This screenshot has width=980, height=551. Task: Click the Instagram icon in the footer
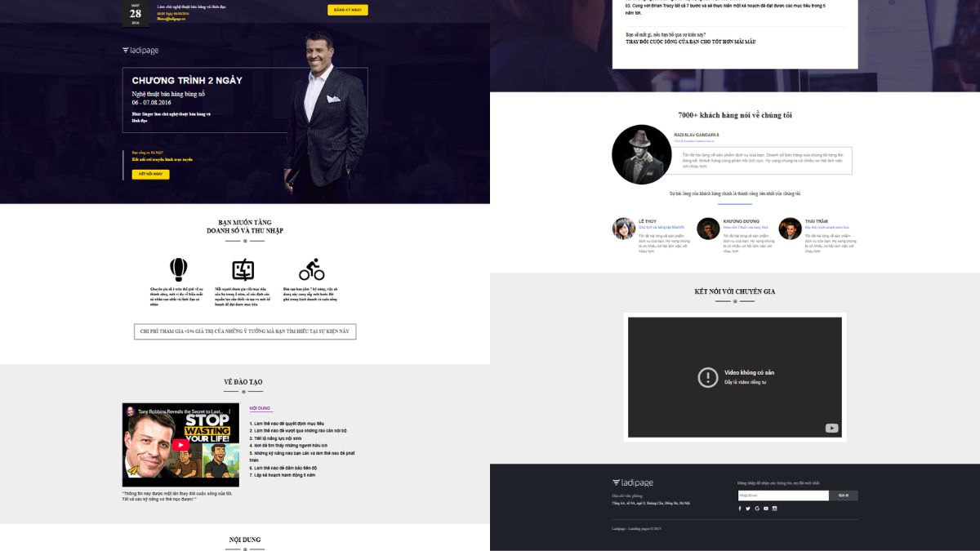(x=774, y=509)
